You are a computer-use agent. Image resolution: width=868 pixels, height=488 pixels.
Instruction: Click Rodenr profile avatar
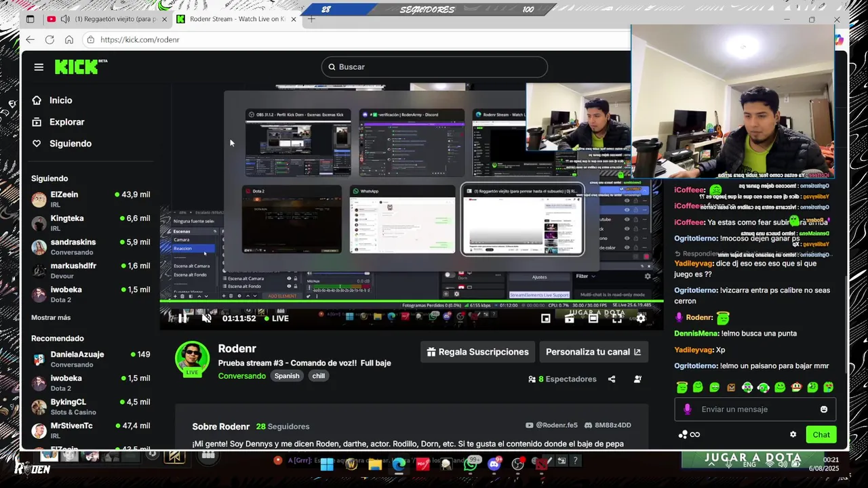(x=193, y=359)
